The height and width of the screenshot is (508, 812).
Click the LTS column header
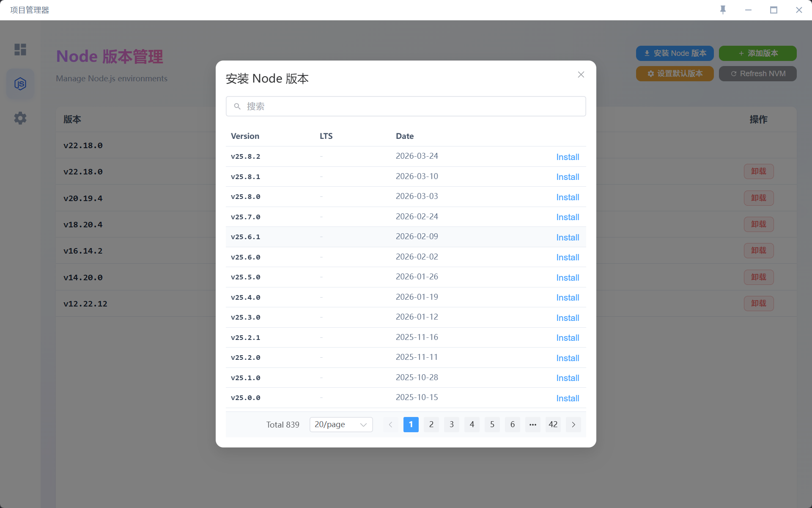click(326, 136)
